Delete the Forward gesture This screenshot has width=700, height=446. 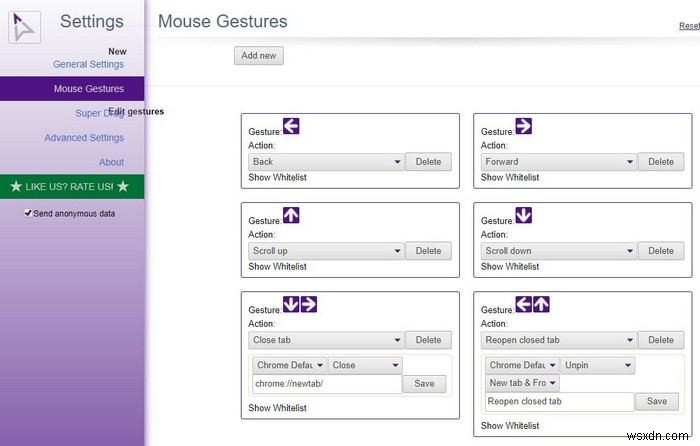661,162
